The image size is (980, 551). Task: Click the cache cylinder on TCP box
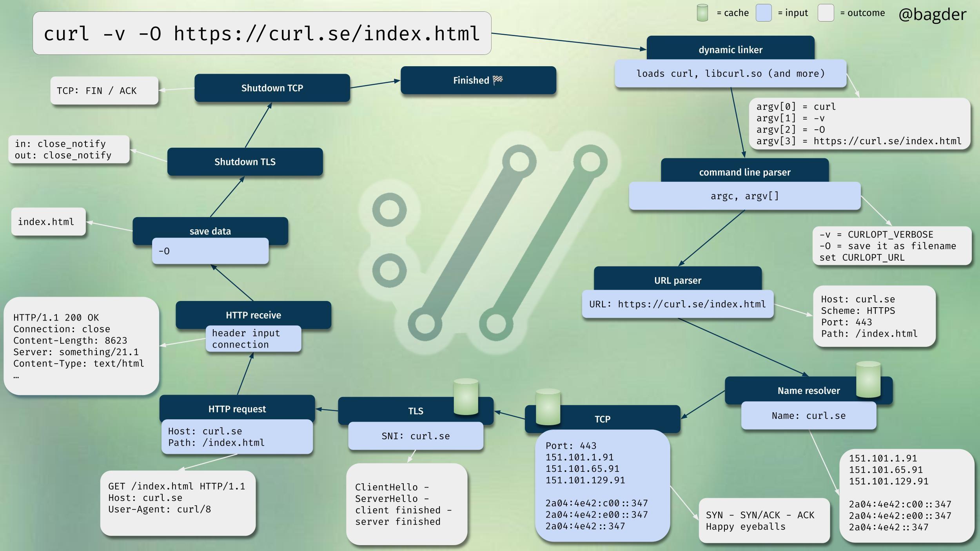(548, 407)
